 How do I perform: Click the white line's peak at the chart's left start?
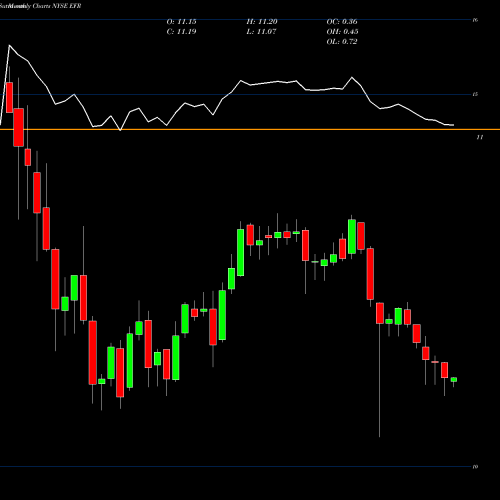tap(9, 45)
